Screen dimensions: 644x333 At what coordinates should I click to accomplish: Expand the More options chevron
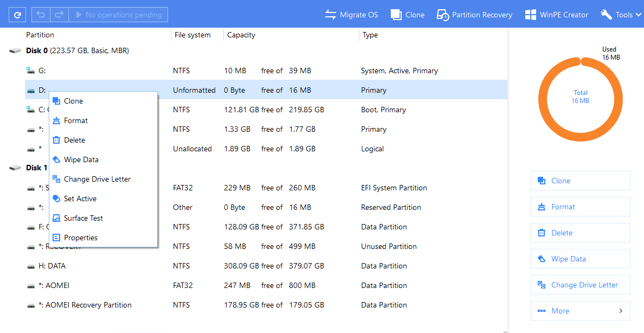[621, 311]
